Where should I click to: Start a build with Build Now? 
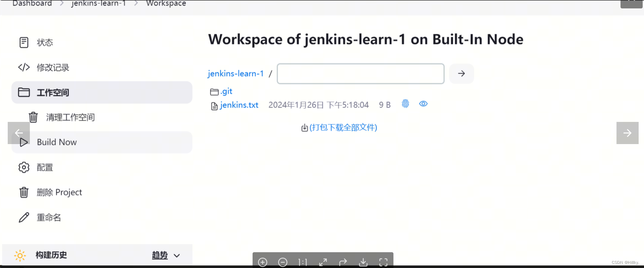102,142
